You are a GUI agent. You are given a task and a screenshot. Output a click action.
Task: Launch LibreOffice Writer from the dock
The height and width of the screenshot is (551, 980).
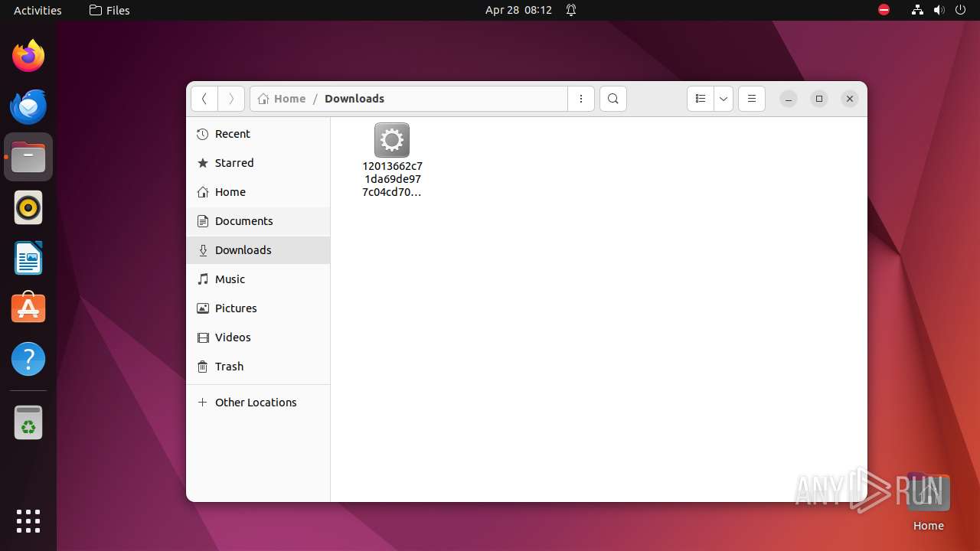coord(28,258)
